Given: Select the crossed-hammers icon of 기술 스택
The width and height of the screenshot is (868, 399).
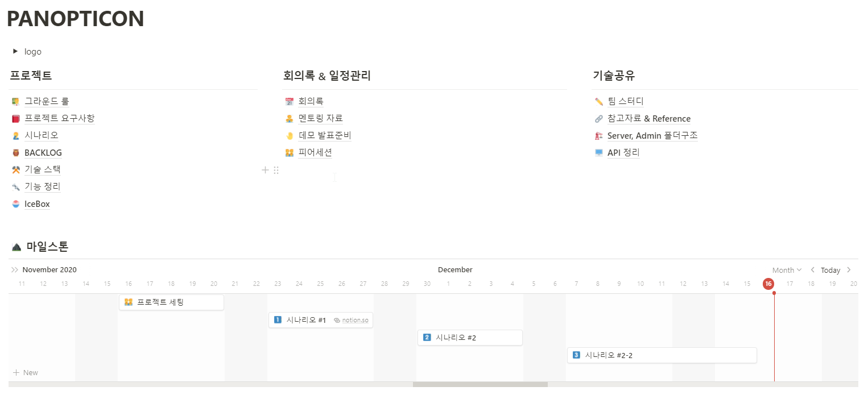Looking at the screenshot, I should coord(15,169).
